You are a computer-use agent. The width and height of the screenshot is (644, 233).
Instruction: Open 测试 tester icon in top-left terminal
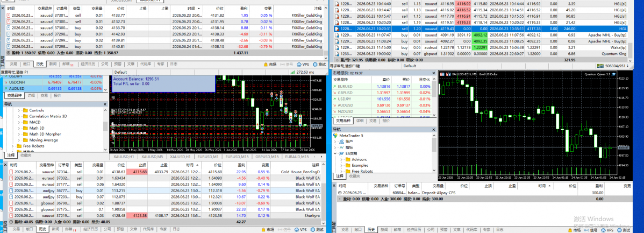(316, 64)
